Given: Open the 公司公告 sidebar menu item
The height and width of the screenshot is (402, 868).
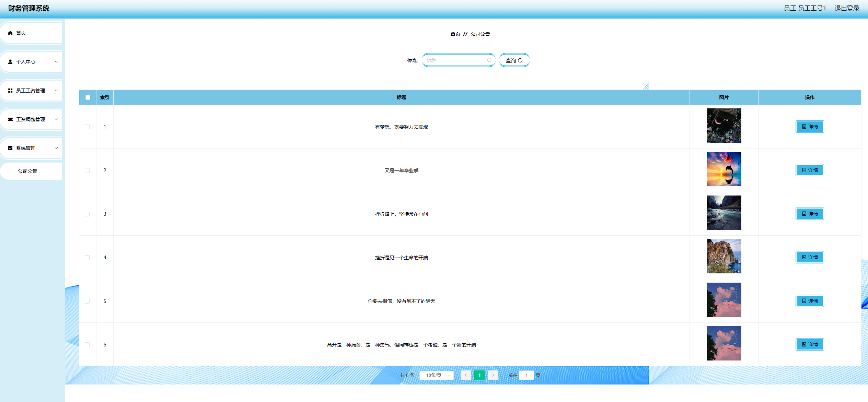Looking at the screenshot, I should tap(27, 171).
